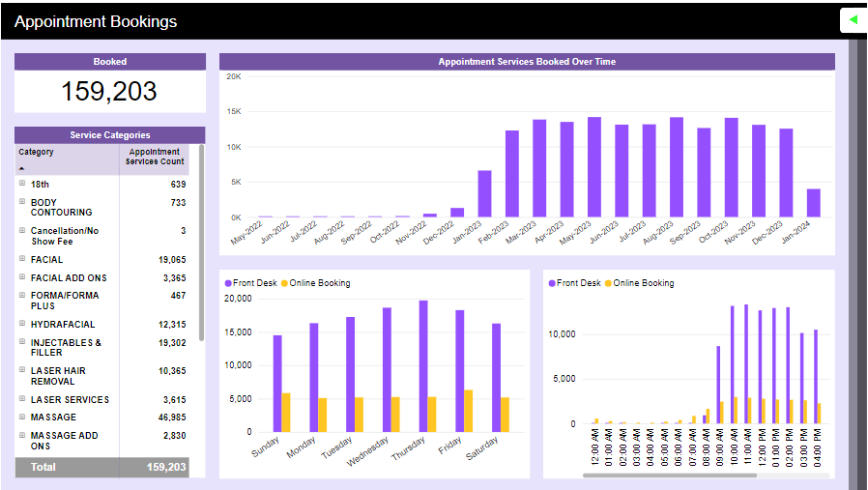This screenshot has width=868, height=490.
Task: Toggle Online Booking legend in weekday chart
Action: click(x=319, y=283)
